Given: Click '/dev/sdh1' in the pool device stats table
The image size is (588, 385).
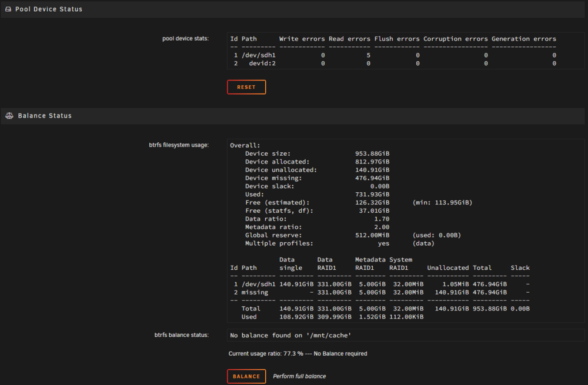Looking at the screenshot, I should click(258, 55).
